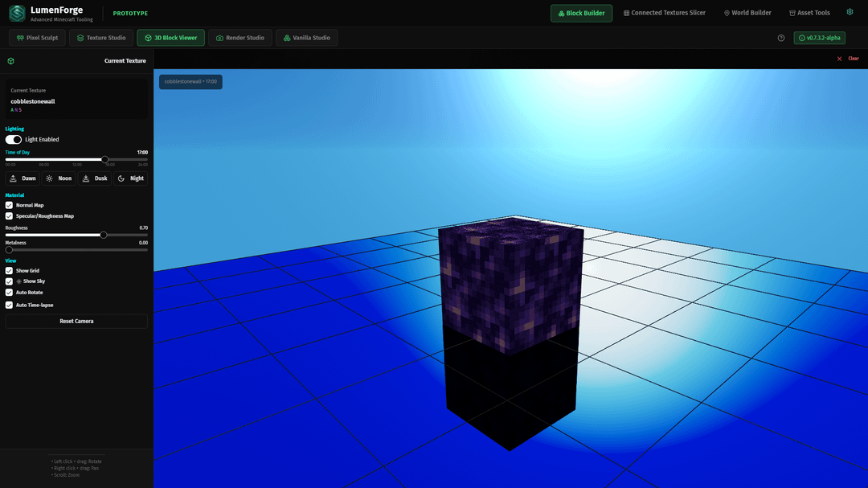Uncheck the Normal Map checkbox
The width and height of the screenshot is (868, 488).
10,205
